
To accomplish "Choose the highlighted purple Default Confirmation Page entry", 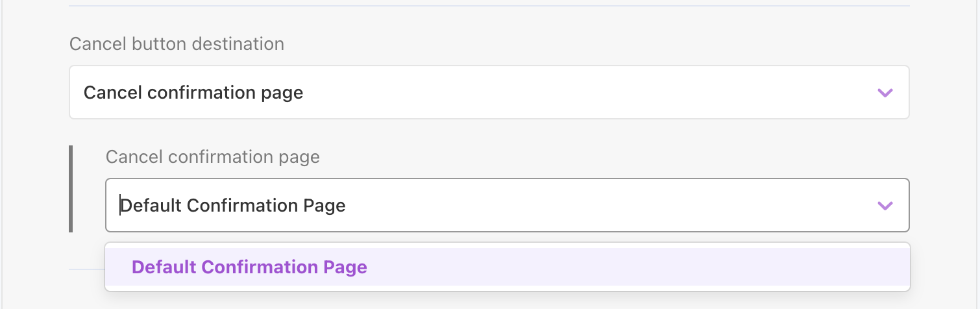I will pos(249,267).
